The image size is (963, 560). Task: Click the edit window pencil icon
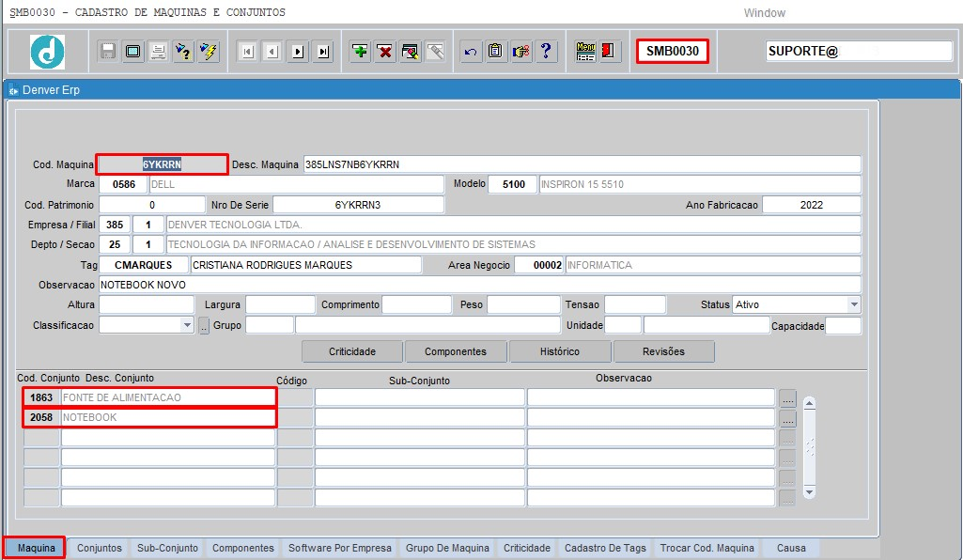click(x=411, y=51)
